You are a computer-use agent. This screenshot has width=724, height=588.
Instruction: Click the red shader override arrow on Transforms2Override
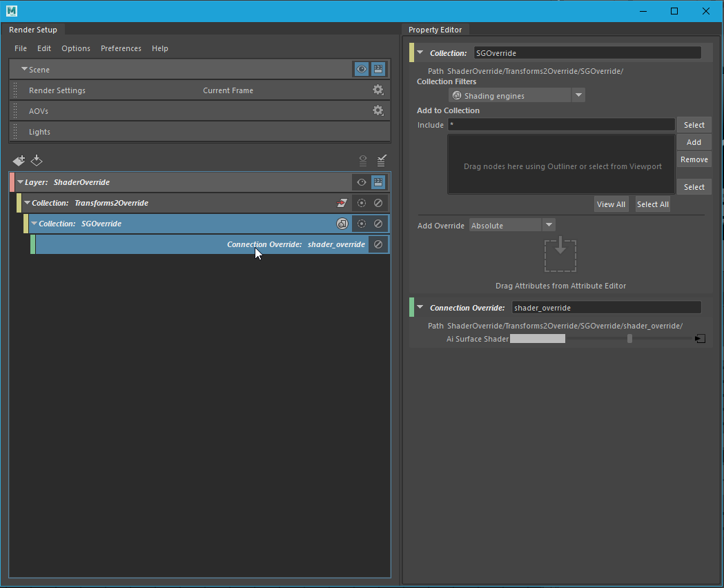click(x=342, y=202)
